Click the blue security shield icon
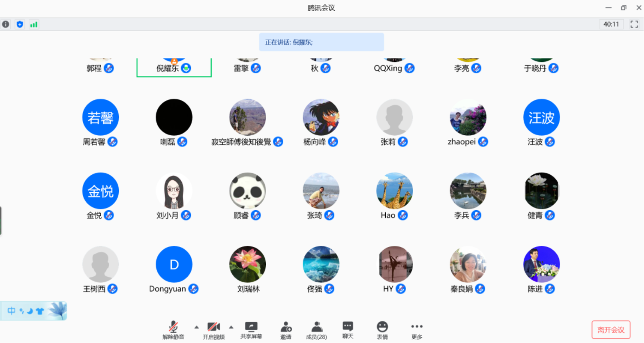The height and width of the screenshot is (343, 644). [20, 24]
